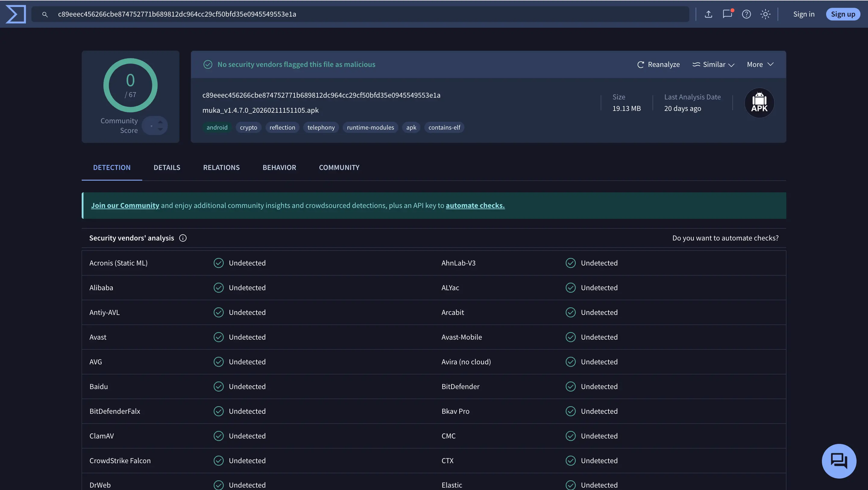Click the info icon beside Security vendors' analysis
The width and height of the screenshot is (868, 490).
[183, 238]
